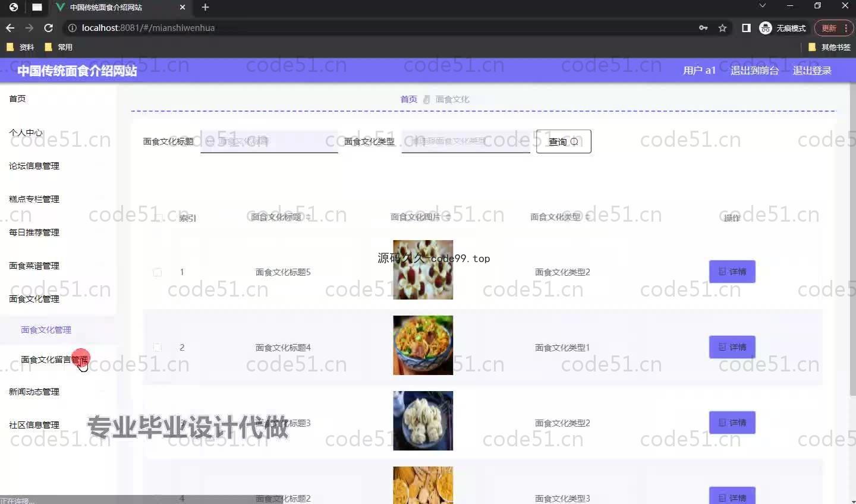Viewport: 856px width, 504px height.
Task: Open the image thumbnail of 面食文化标题5
Action: [423, 270]
